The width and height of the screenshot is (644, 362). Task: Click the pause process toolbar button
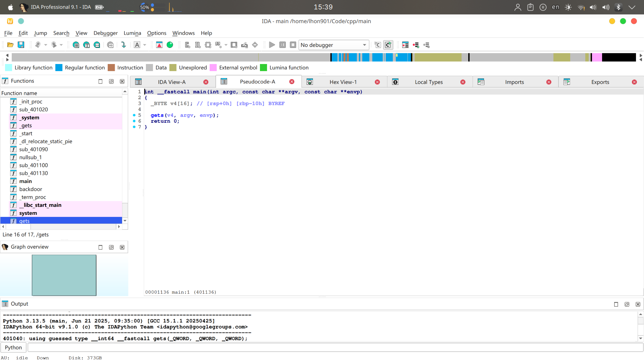click(282, 45)
